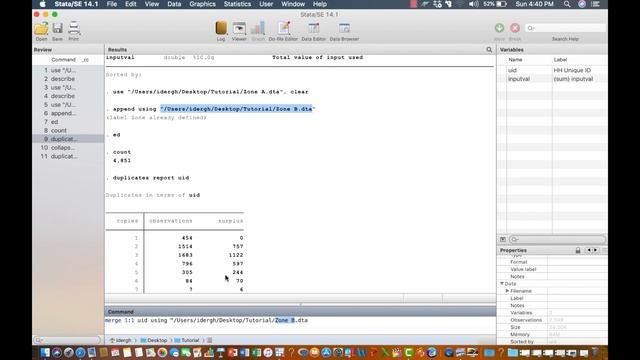Click into the Command input box

300,325
